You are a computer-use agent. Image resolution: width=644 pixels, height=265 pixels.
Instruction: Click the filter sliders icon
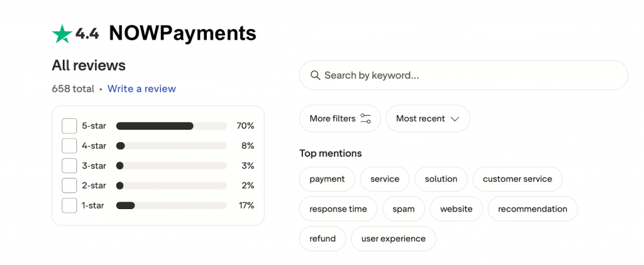[x=365, y=118]
